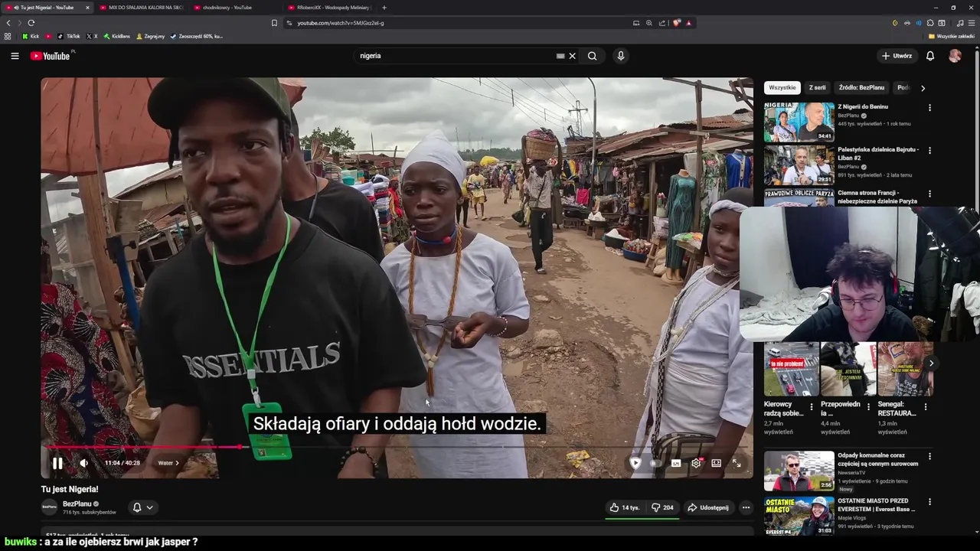
Task: Open the KickBans bookmark
Action: [117, 36]
